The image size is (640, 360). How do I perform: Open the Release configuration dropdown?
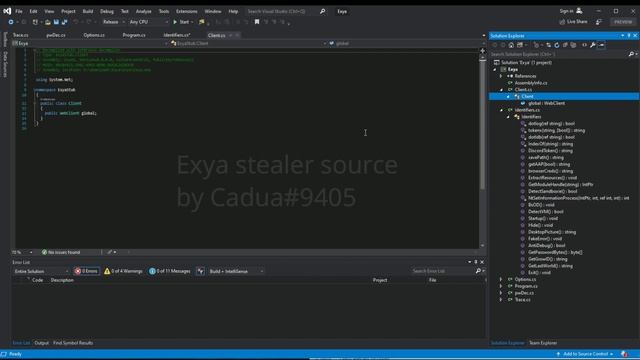click(x=113, y=22)
